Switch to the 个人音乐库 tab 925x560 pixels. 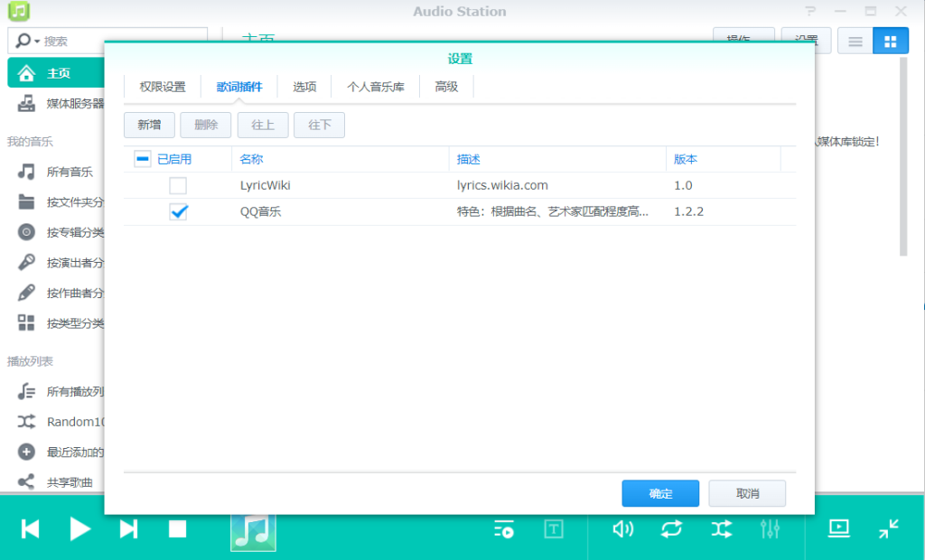(x=375, y=87)
